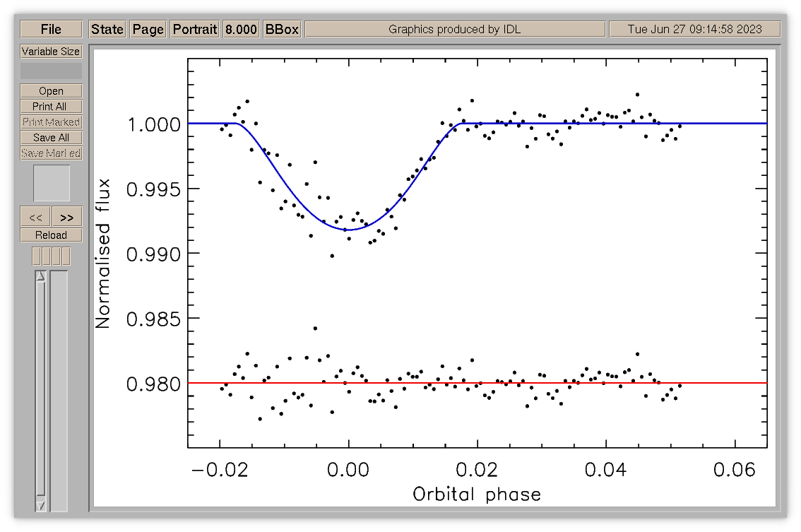Click scrollbar up arrow
This screenshot has width=801, height=532.
pyautogui.click(x=40, y=276)
